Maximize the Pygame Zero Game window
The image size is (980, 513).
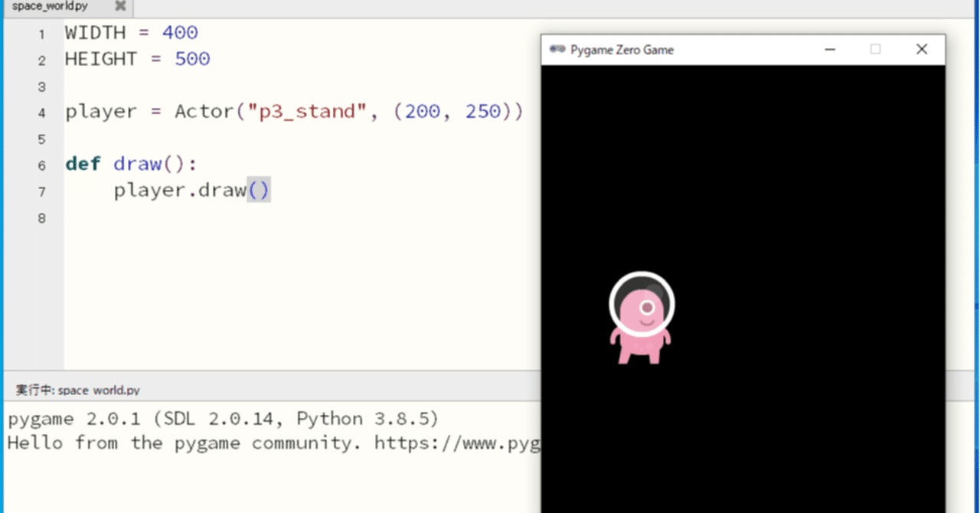tap(875, 49)
